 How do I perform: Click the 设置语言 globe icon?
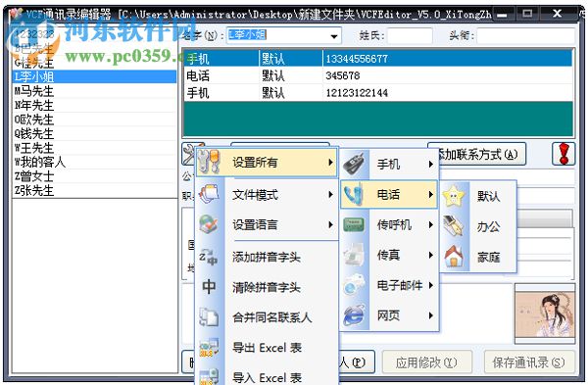209,224
